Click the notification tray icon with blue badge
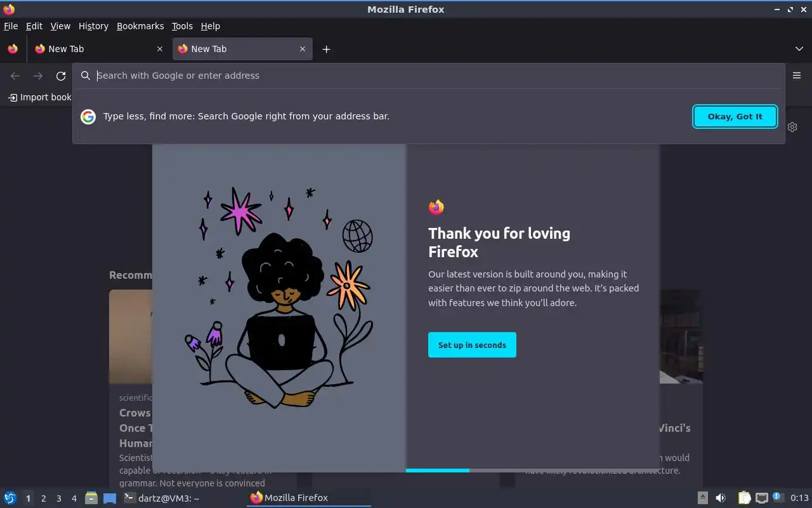 click(778, 497)
